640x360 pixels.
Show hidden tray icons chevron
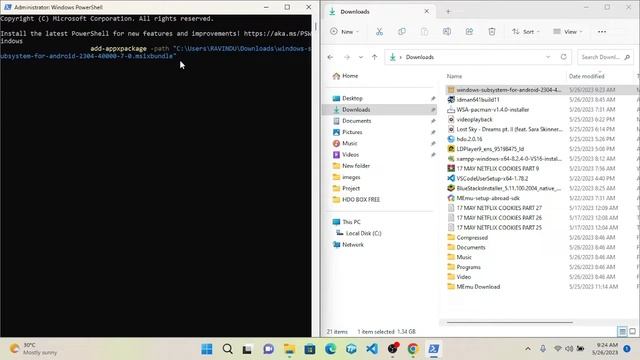(528, 349)
